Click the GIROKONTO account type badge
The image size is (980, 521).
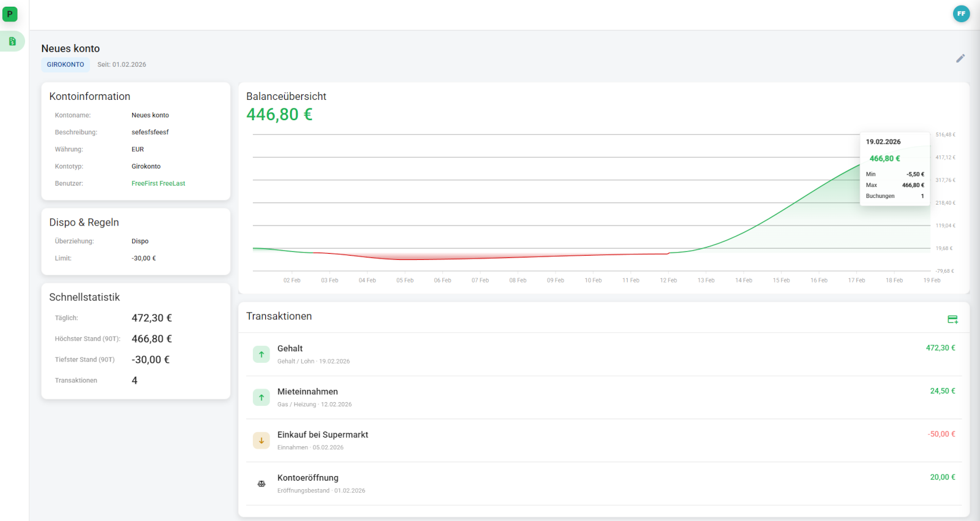tap(66, 64)
